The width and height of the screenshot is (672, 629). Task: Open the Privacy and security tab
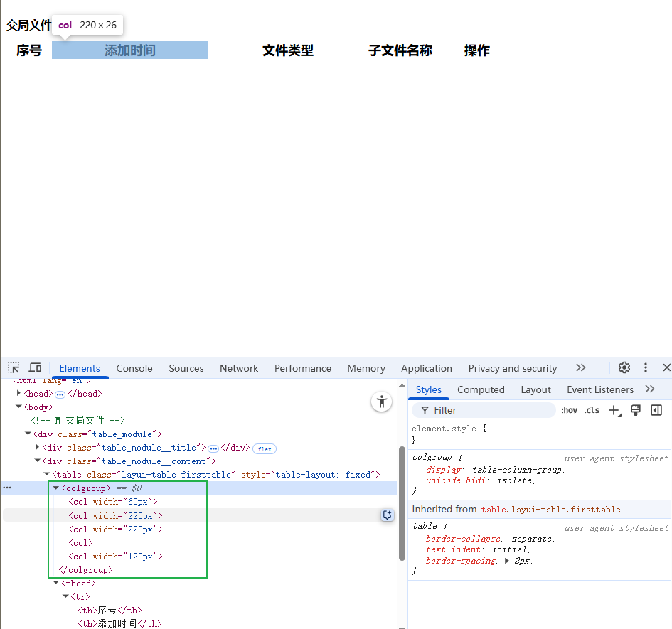513,368
